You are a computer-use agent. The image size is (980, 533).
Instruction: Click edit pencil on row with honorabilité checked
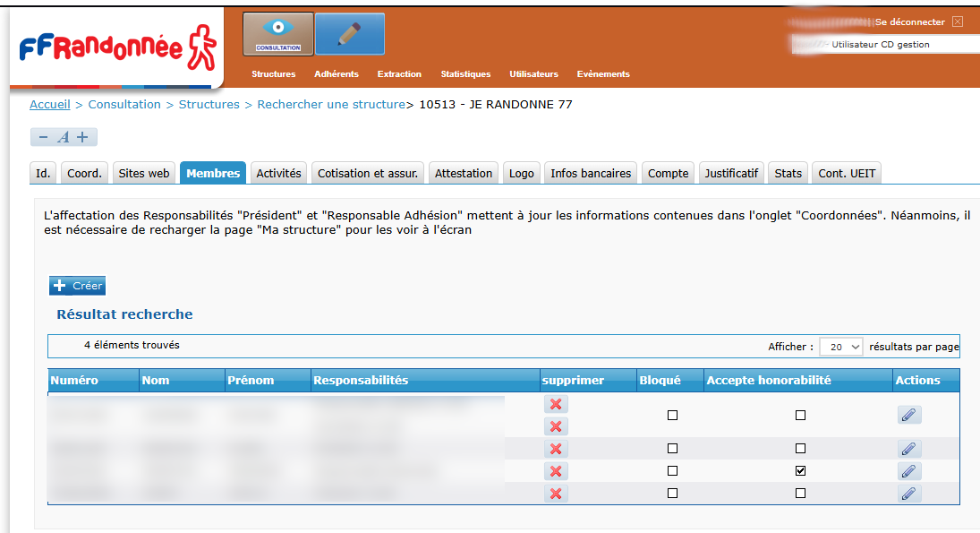coord(909,471)
